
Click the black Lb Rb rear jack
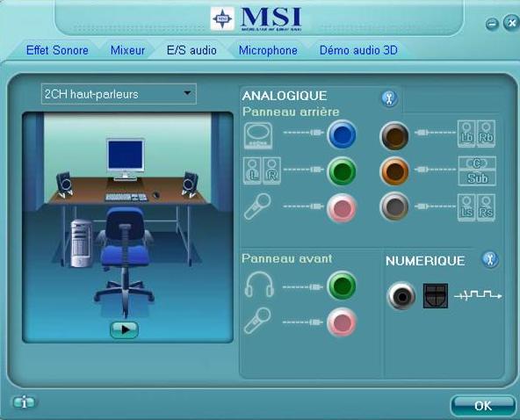point(394,135)
